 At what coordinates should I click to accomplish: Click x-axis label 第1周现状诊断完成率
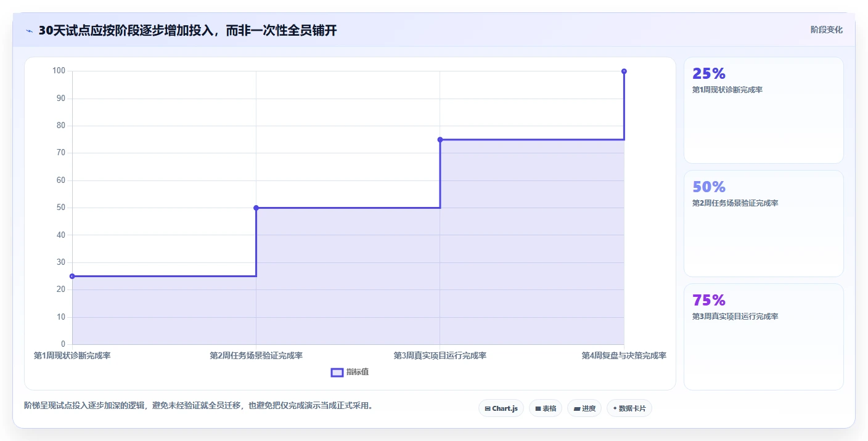(x=72, y=355)
